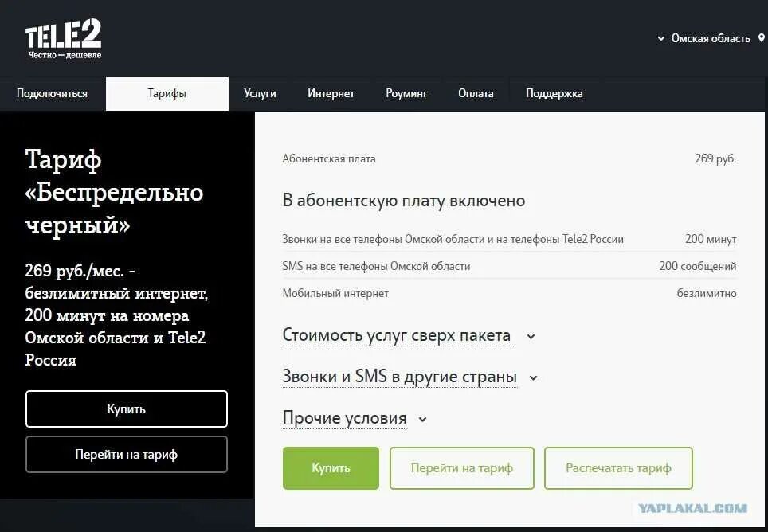Expand Звонки и SMS в другие страны

(400, 377)
